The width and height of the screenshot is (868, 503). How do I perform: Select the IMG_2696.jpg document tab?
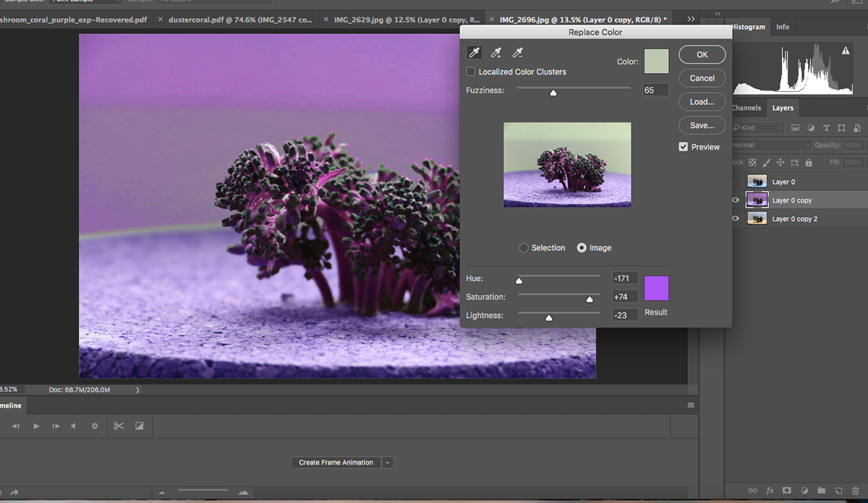pos(583,20)
